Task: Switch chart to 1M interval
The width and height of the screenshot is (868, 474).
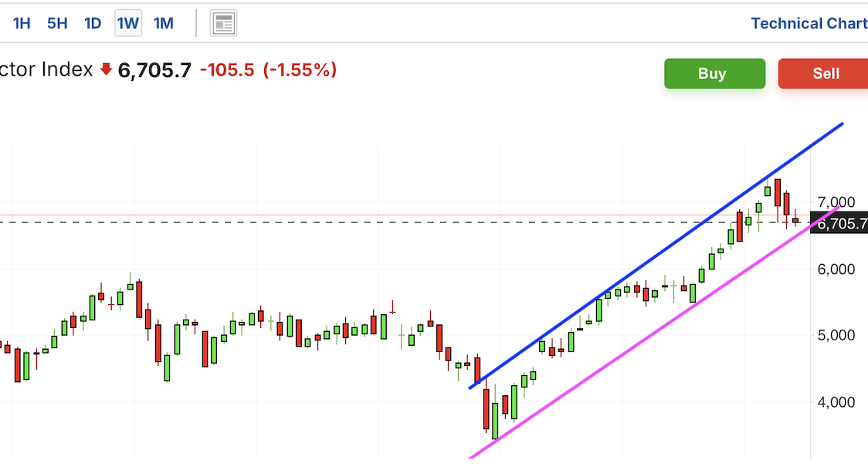Action: tap(163, 23)
